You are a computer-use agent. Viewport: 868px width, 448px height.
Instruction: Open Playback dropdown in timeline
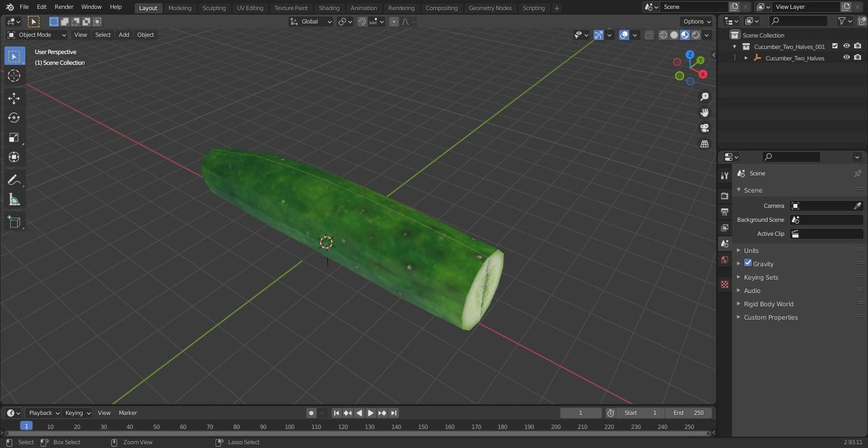click(x=44, y=413)
